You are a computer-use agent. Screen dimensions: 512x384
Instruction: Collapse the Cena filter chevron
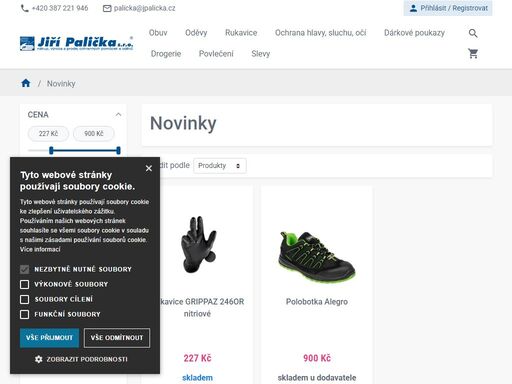pos(118,115)
